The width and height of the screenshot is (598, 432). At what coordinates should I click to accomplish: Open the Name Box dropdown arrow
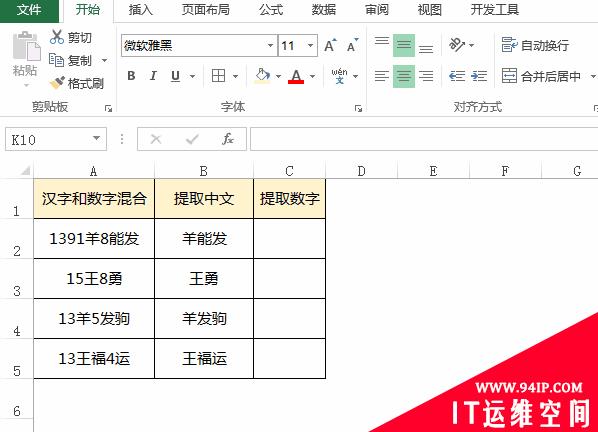pos(96,138)
